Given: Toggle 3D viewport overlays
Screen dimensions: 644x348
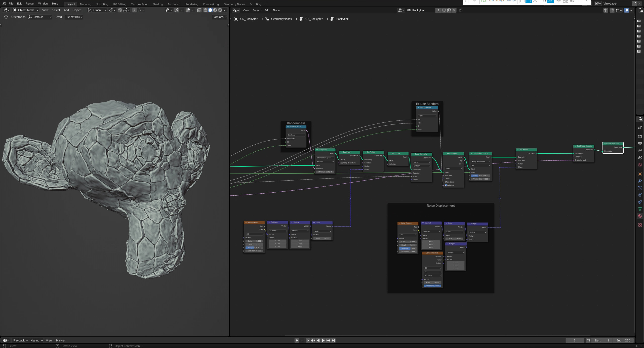Looking at the screenshot, I should 188,10.
